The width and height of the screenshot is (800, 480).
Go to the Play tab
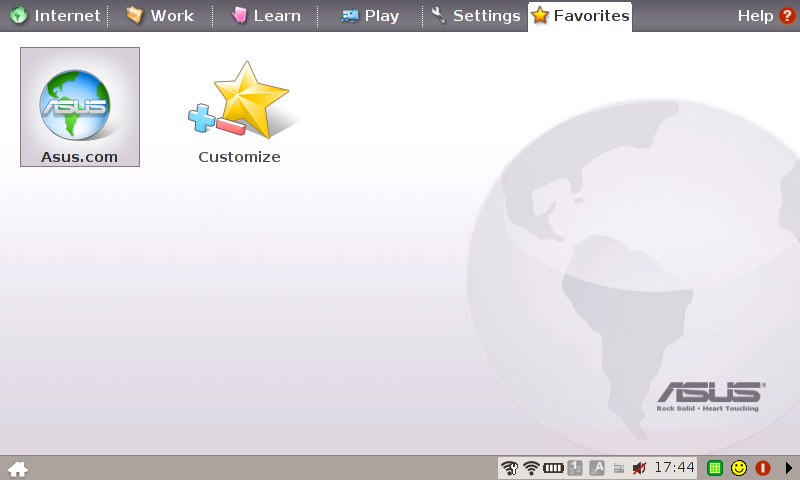coord(369,15)
